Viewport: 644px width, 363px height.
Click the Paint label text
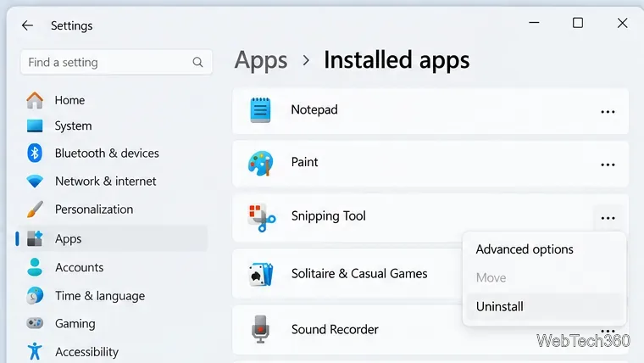(x=304, y=162)
